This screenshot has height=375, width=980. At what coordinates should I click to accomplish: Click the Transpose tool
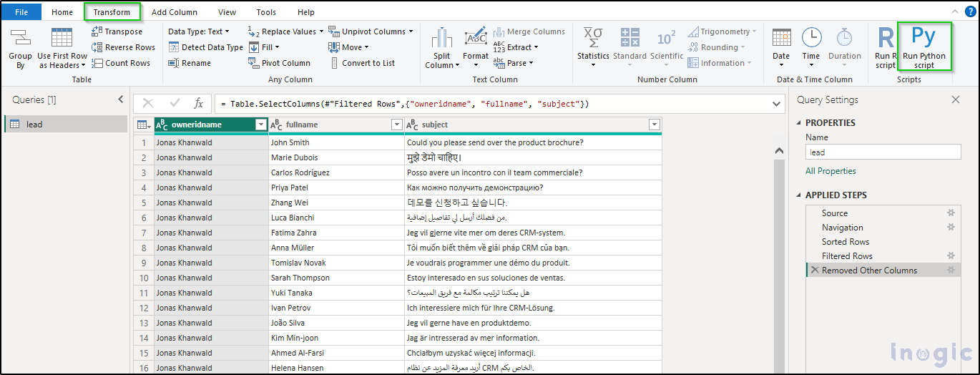[x=117, y=31]
